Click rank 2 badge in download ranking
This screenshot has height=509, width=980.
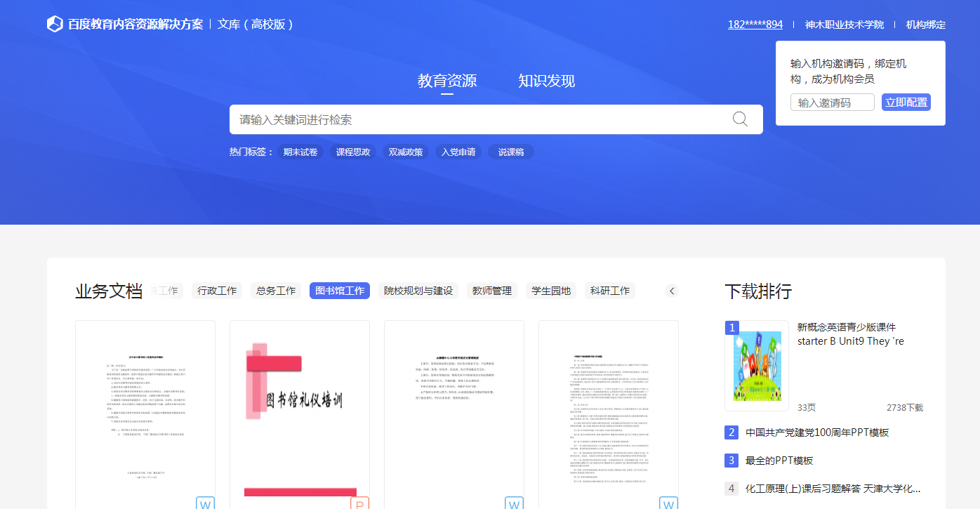[x=731, y=432]
